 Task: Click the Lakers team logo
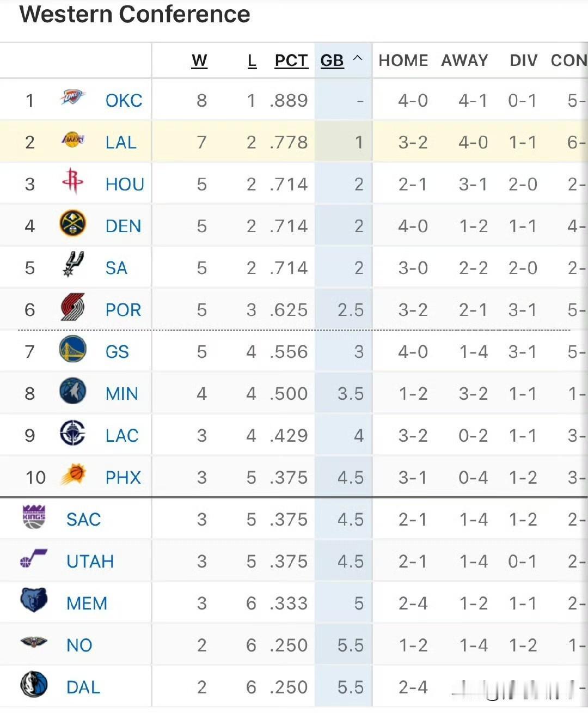coord(73,140)
